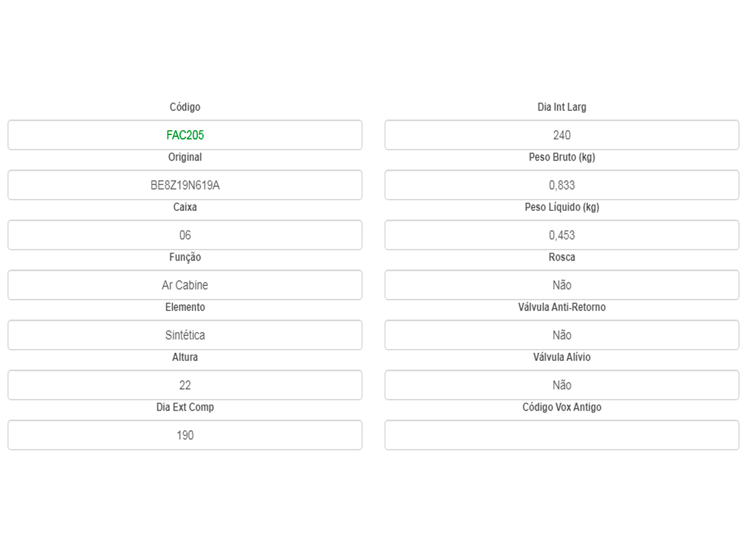Click the Válvula Alívio value field
747x560 pixels.
pos(561,385)
